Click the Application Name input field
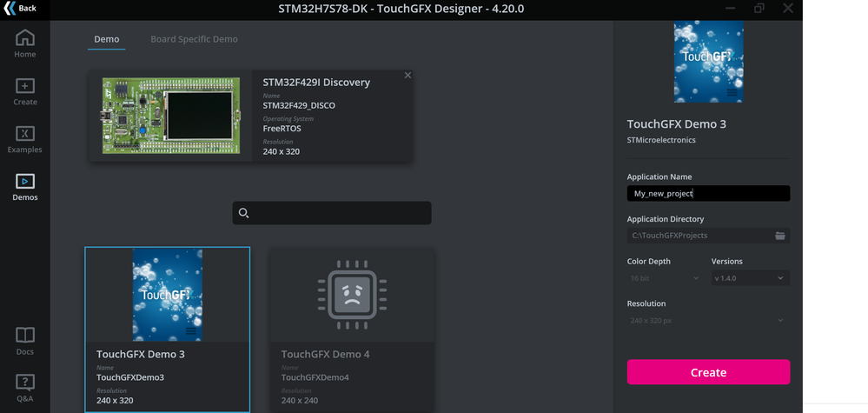Image resolution: width=868 pixels, height=413 pixels. coord(708,194)
